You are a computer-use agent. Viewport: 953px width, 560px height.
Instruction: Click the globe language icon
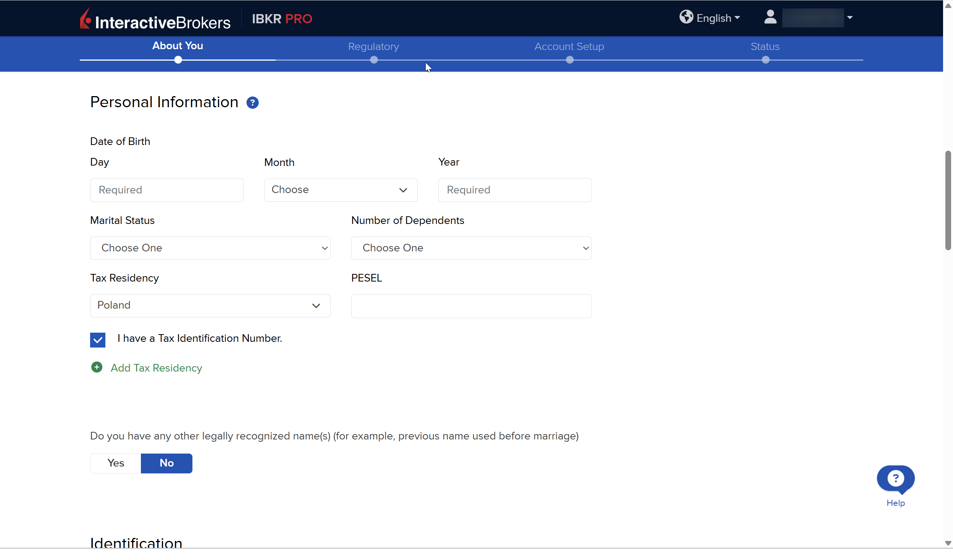point(686,17)
